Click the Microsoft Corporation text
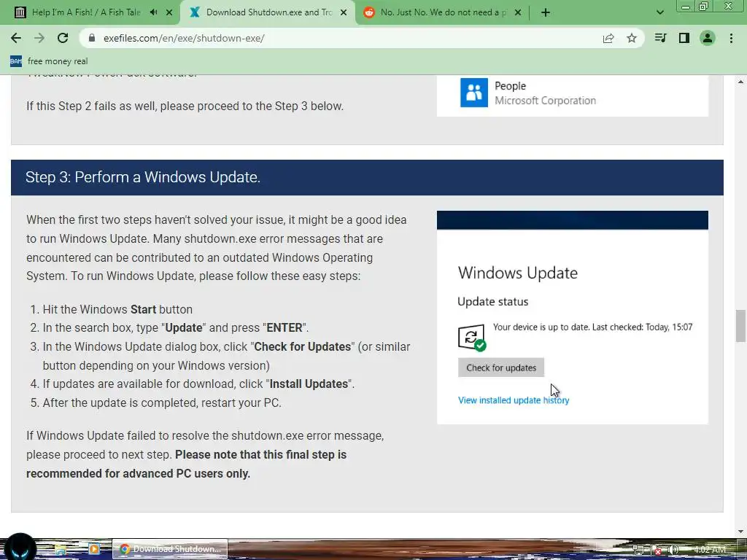 545,101
